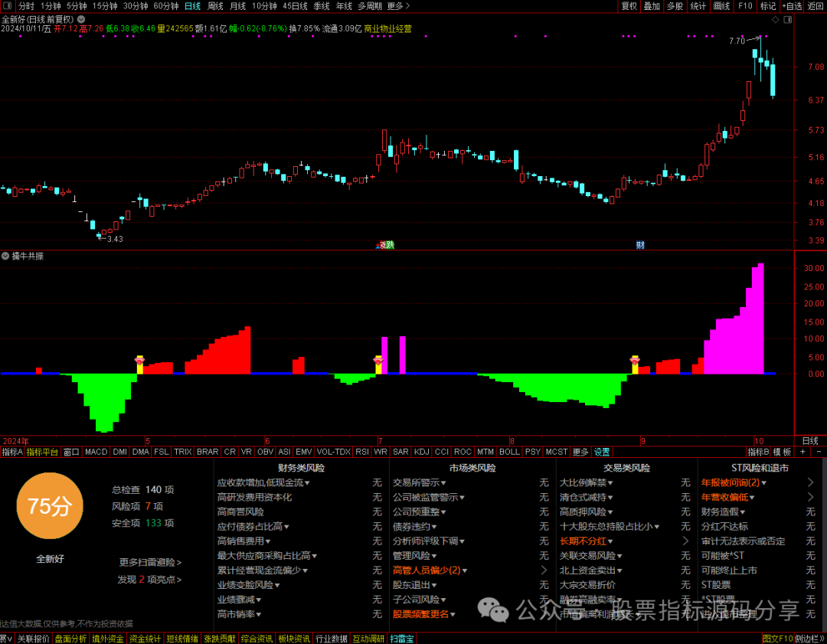Click the 7.70 high price label

[x=737, y=41]
